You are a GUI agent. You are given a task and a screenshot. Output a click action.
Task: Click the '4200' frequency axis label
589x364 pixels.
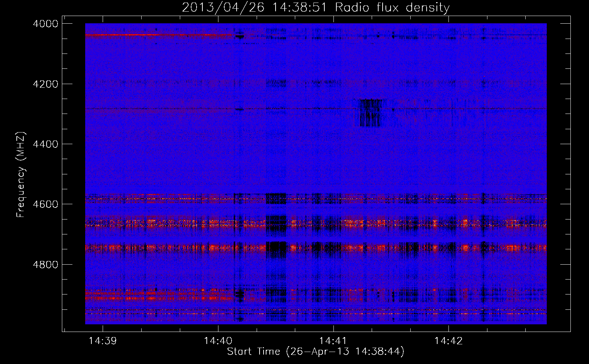coord(45,84)
